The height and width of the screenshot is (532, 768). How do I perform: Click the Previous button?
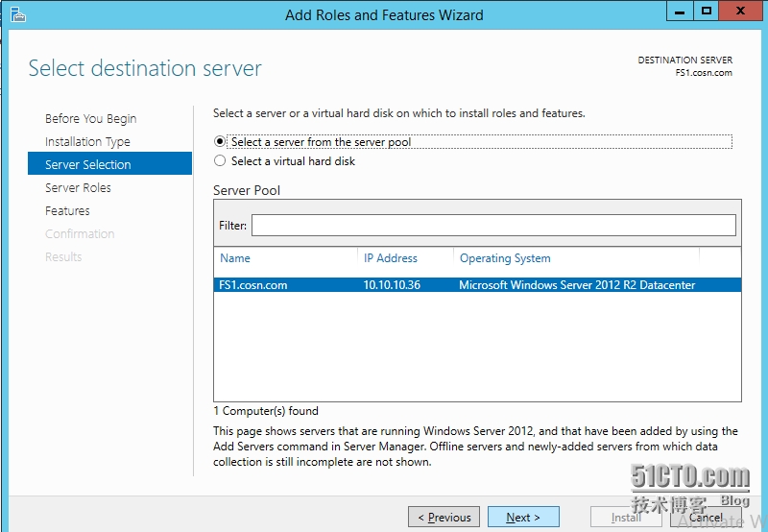pos(444,517)
